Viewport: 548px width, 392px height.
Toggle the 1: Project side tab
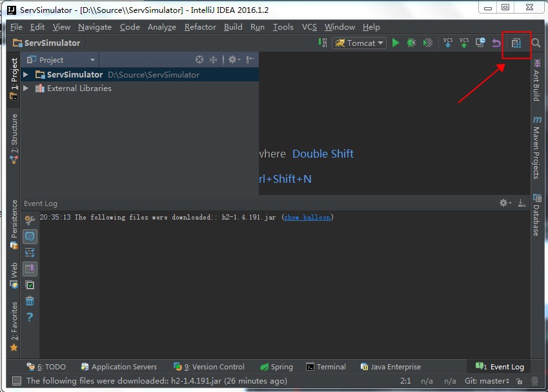(x=14, y=79)
